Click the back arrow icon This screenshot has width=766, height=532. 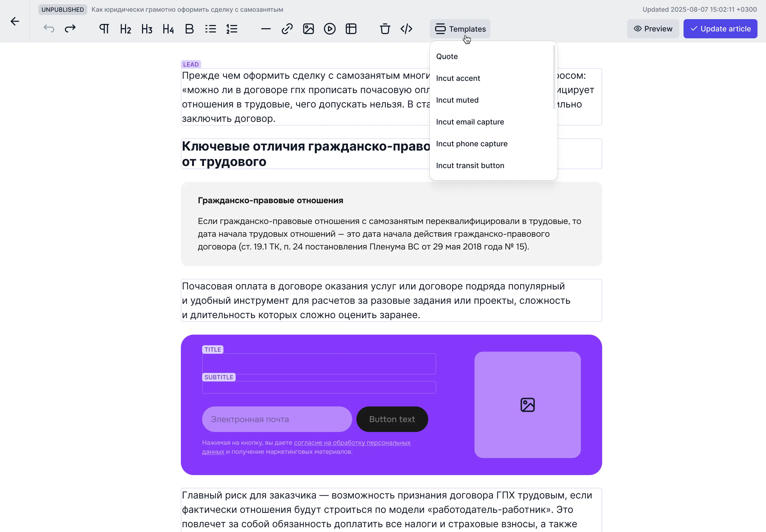(15, 21)
